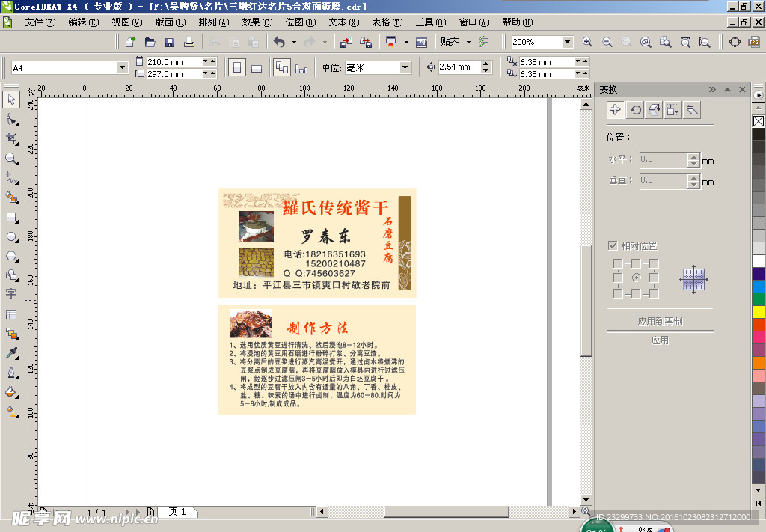Select the center anchor point radio button
The height and width of the screenshot is (532, 766).
(636, 278)
